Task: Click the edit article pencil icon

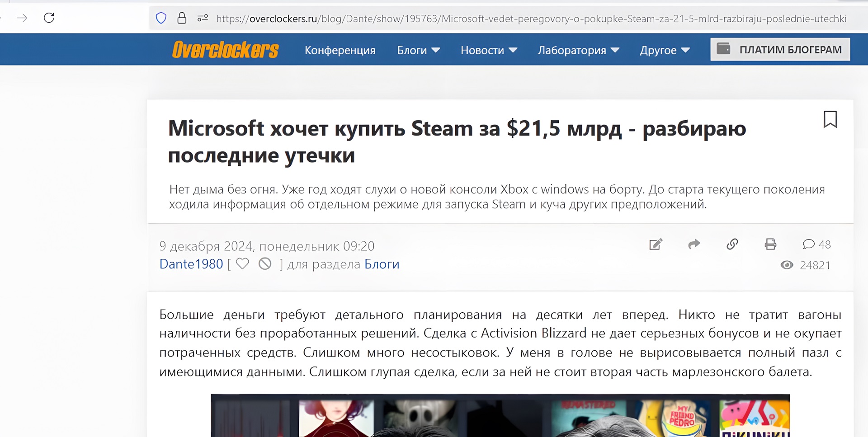Action: pyautogui.click(x=656, y=244)
